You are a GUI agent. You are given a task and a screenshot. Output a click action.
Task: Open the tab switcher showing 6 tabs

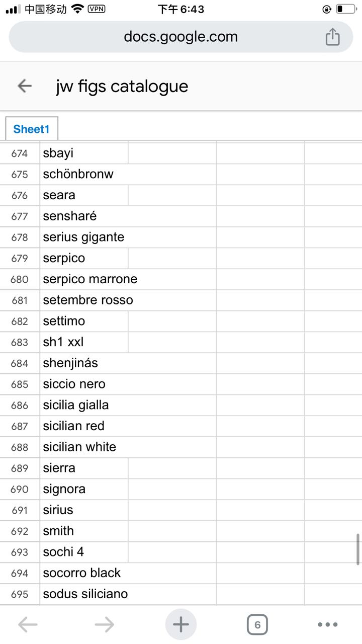257,624
